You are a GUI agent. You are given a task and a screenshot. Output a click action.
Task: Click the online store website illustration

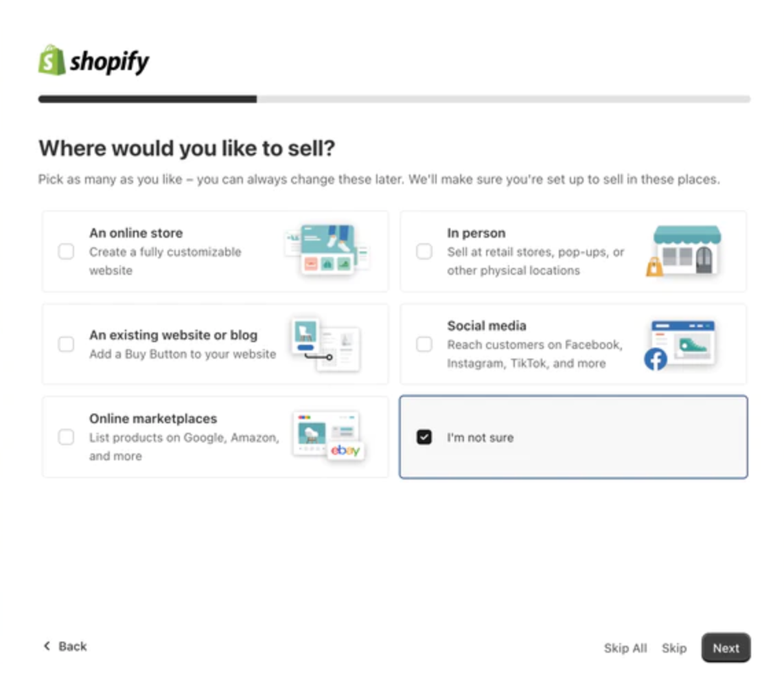coord(327,249)
